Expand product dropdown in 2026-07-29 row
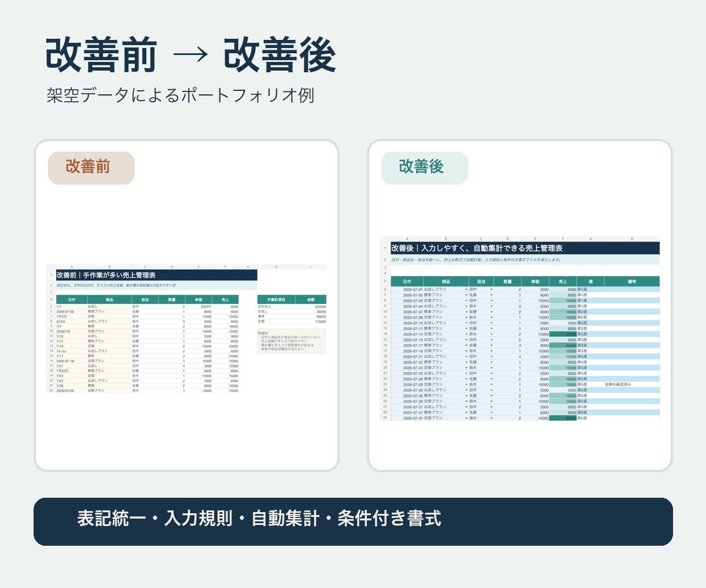This screenshot has height=588, width=706. [x=466, y=384]
